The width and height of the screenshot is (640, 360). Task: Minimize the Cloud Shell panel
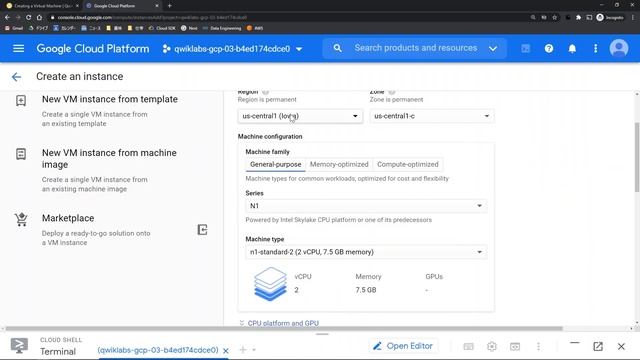click(575, 343)
